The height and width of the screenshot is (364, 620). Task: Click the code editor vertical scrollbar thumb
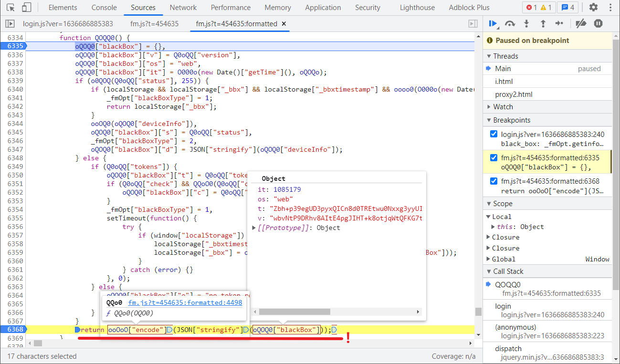tap(478, 312)
